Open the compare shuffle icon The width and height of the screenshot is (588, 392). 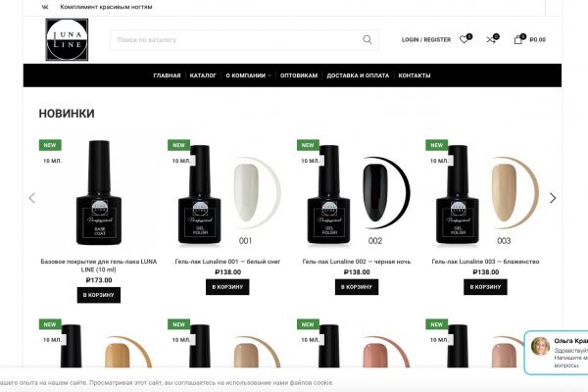[x=491, y=39]
